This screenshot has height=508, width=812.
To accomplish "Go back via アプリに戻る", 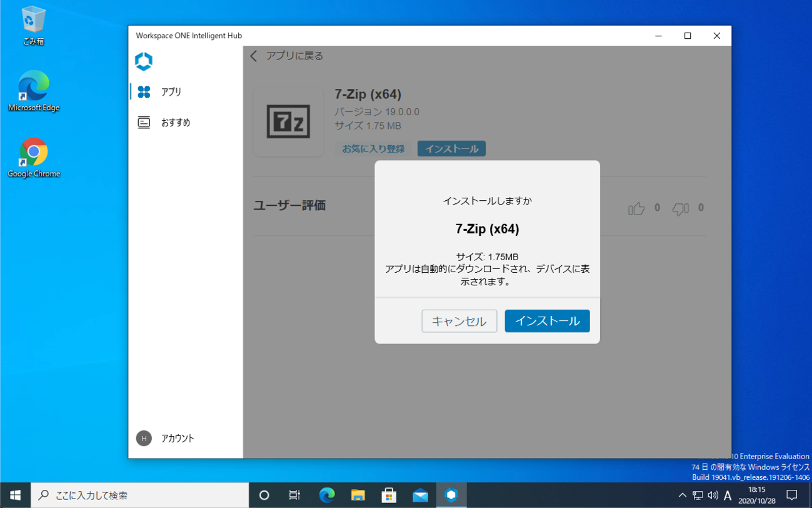I will pyautogui.click(x=294, y=56).
